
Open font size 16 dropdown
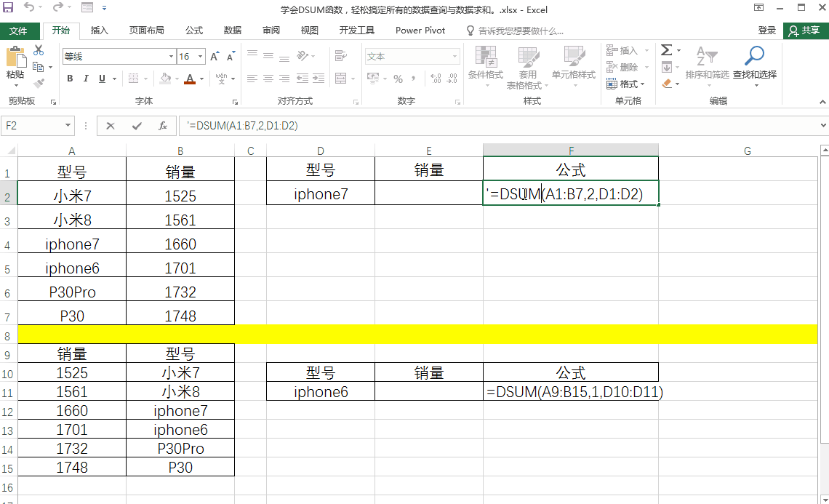tap(201, 57)
